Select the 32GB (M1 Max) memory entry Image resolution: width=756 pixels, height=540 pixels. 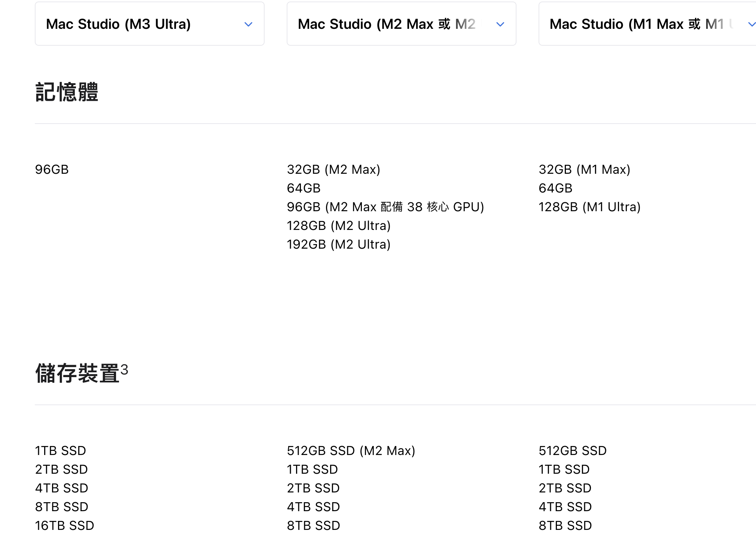(x=585, y=169)
